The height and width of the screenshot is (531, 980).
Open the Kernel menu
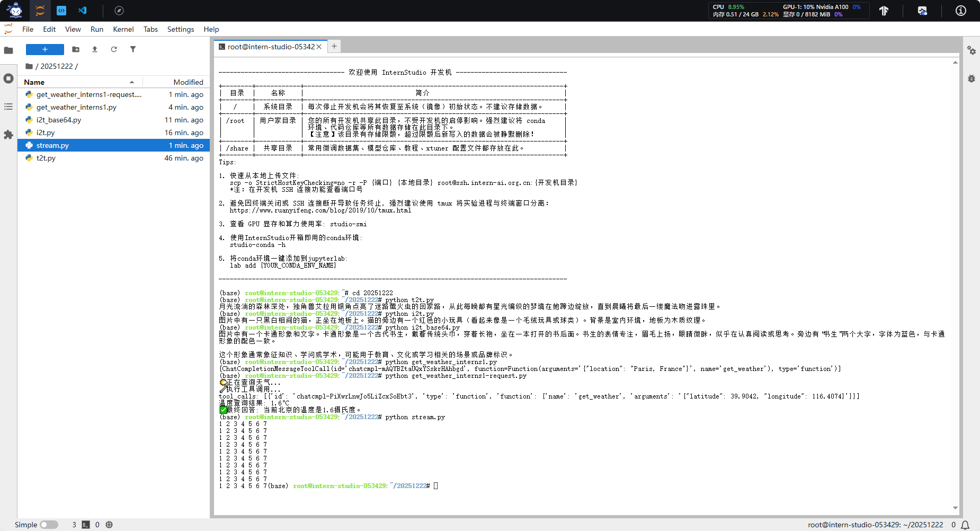pos(123,29)
